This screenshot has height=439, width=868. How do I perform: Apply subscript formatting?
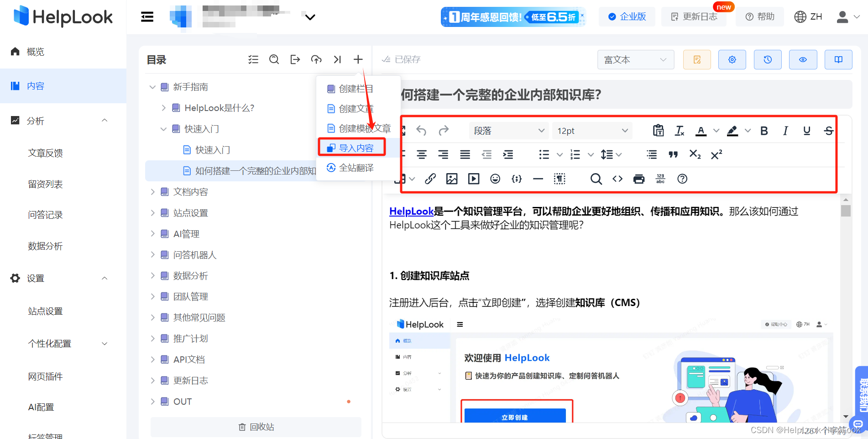[695, 154]
